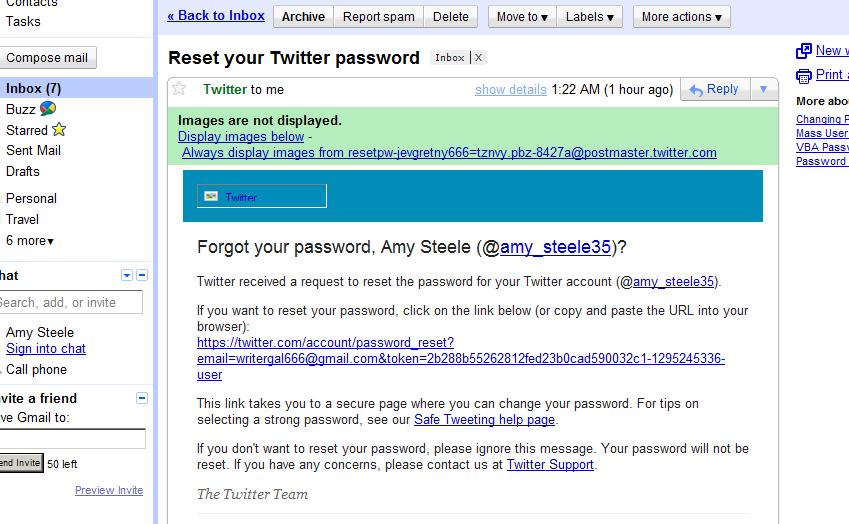This screenshot has height=524, width=849.
Task: Click the Twitter logo image placeholder
Action: [x=211, y=197]
